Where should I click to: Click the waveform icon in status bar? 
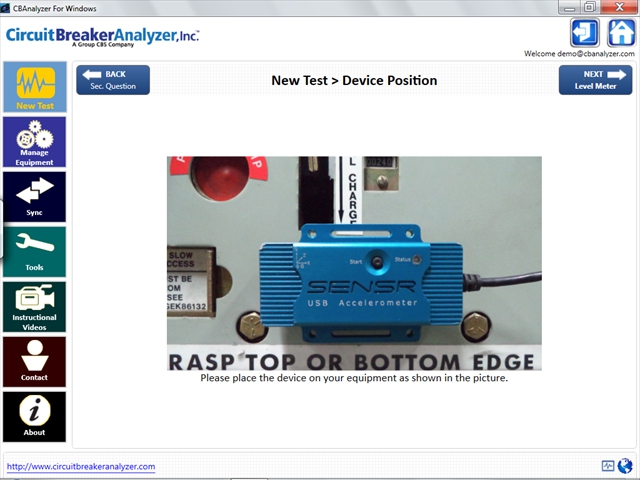[608, 466]
